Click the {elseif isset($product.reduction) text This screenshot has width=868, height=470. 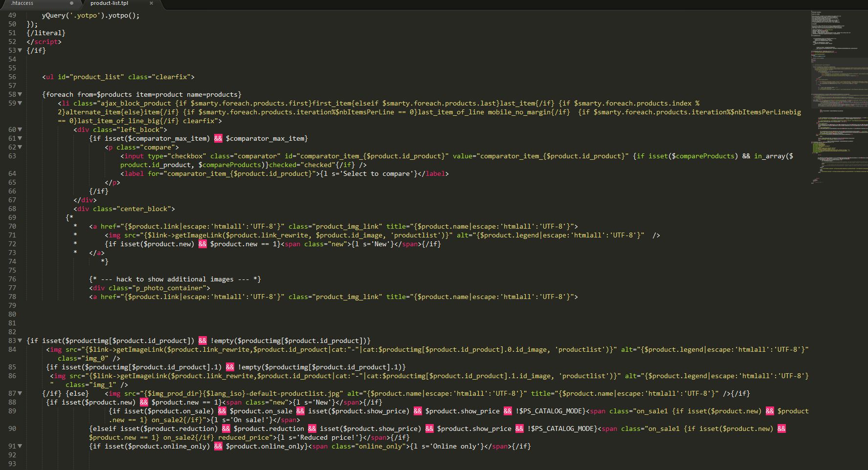tap(154, 428)
